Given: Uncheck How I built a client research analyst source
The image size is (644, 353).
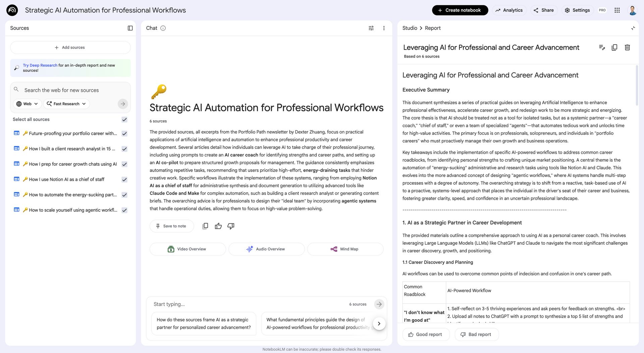Looking at the screenshot, I should tap(124, 149).
